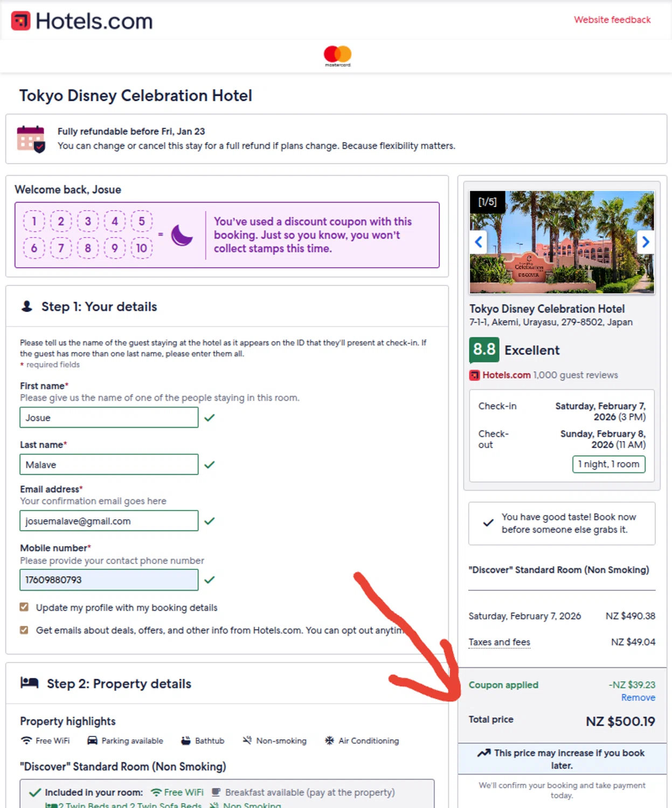The width and height of the screenshot is (672, 808).
Task: Click the Last name input field
Action: tap(109, 464)
